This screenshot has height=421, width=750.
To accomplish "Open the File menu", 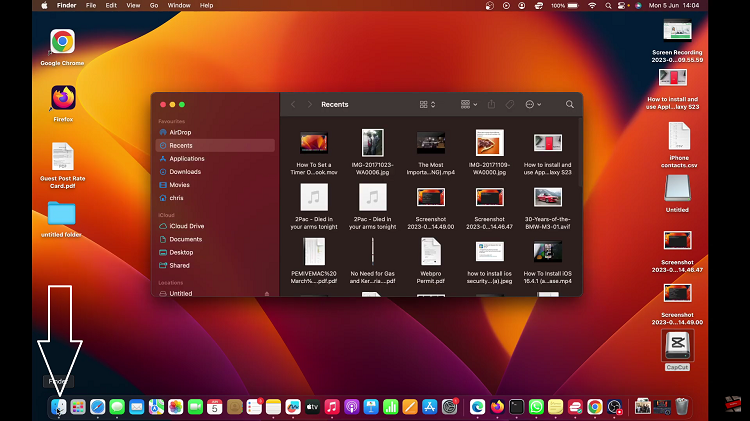I will click(x=91, y=5).
